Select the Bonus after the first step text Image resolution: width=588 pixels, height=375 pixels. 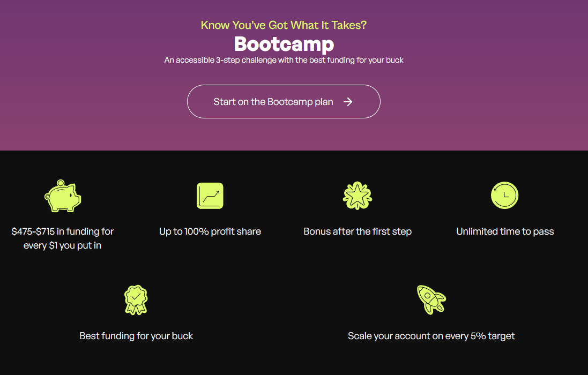[357, 231]
